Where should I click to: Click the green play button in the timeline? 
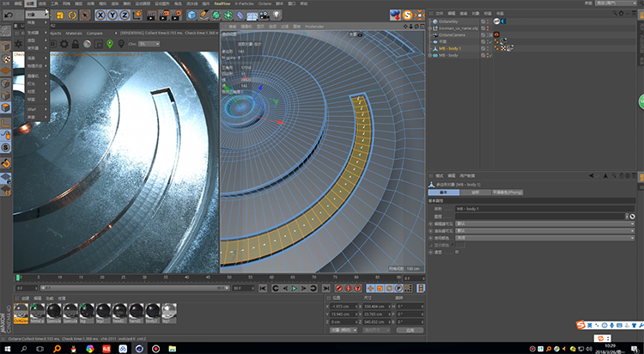point(294,288)
